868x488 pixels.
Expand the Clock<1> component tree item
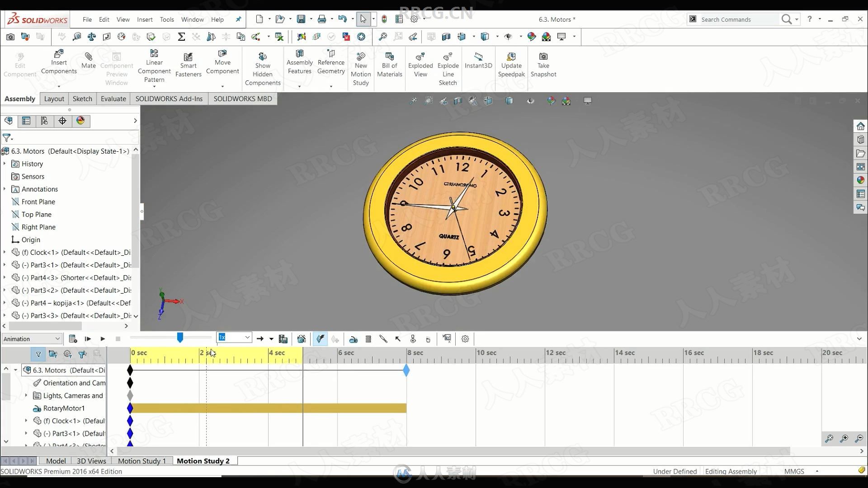coord(5,251)
